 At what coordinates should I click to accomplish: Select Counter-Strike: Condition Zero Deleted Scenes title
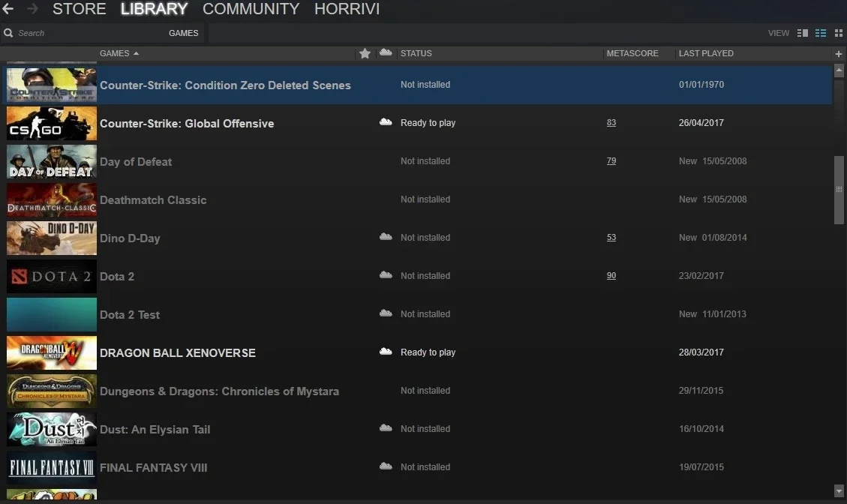click(x=225, y=85)
